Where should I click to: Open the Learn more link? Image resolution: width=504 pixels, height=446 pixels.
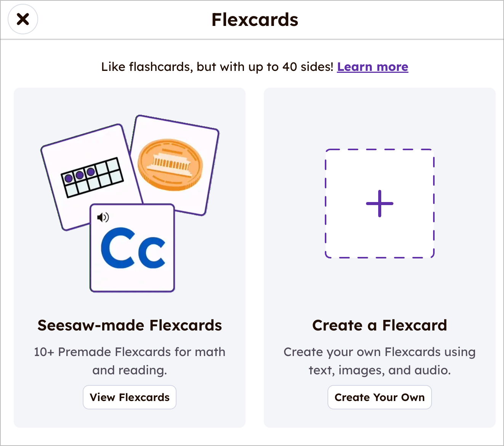pos(372,67)
